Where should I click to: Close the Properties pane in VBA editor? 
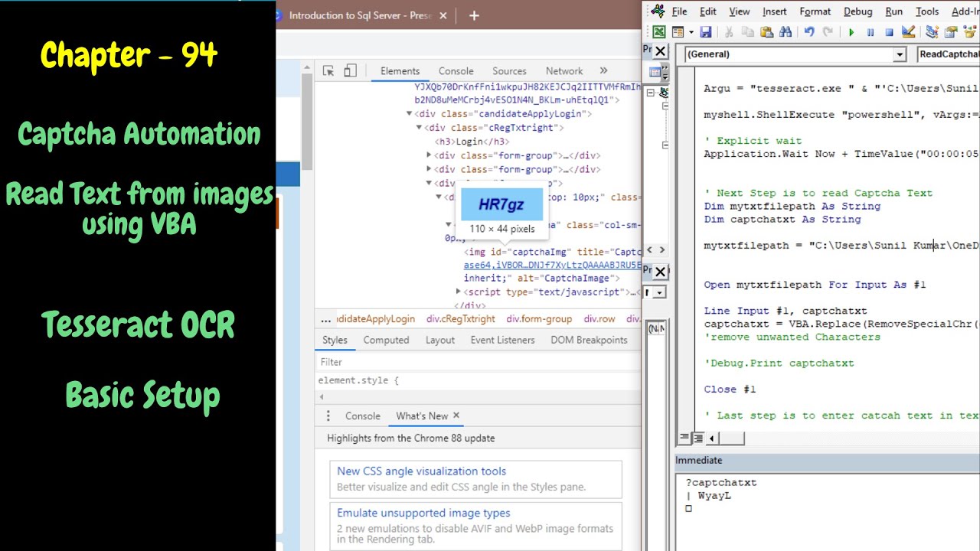coord(661,272)
